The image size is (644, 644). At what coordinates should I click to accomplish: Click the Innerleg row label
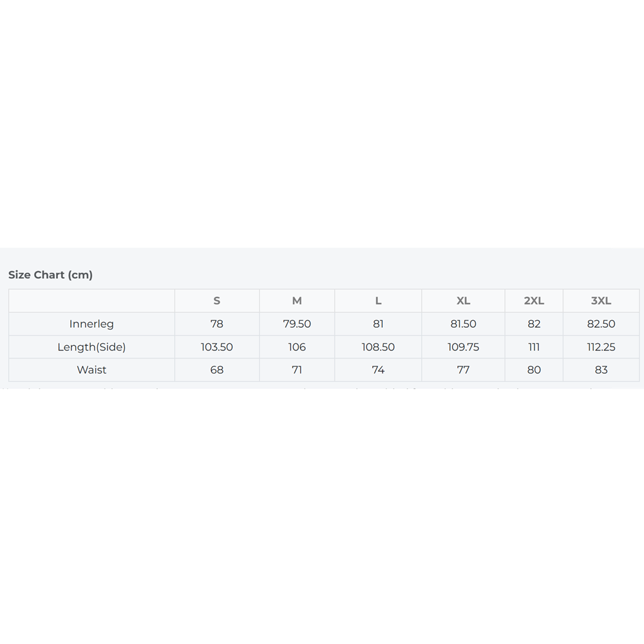(x=91, y=324)
